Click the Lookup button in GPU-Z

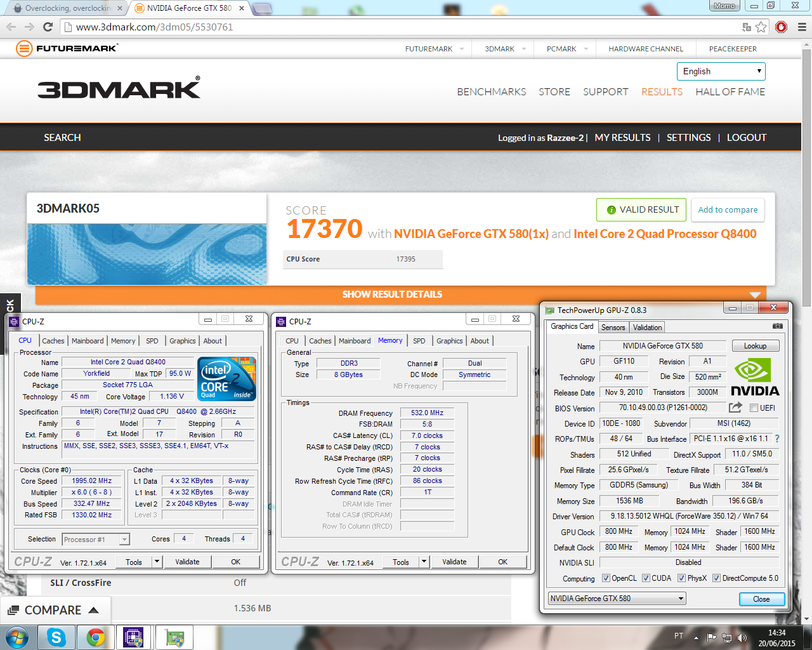point(755,346)
